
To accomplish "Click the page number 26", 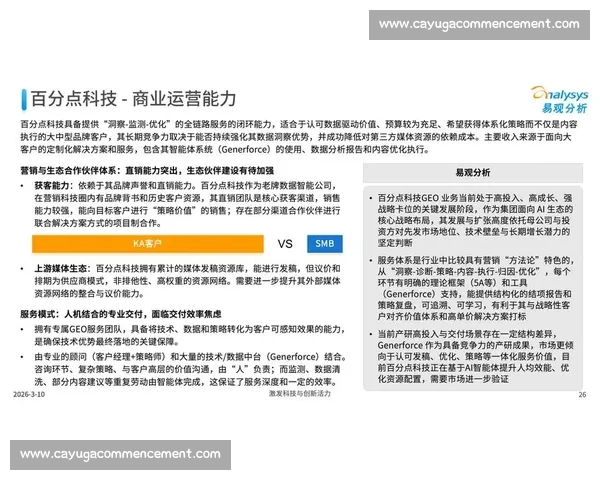I will pyautogui.click(x=582, y=395).
